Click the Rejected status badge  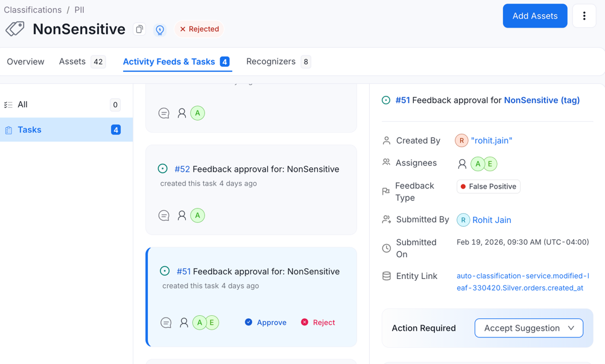(x=199, y=28)
